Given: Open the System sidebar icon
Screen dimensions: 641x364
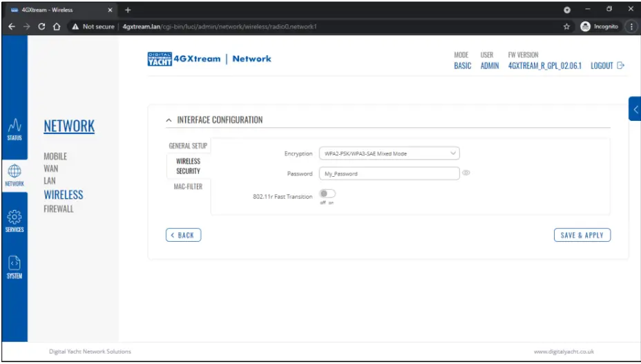Looking at the screenshot, I should point(15,267).
